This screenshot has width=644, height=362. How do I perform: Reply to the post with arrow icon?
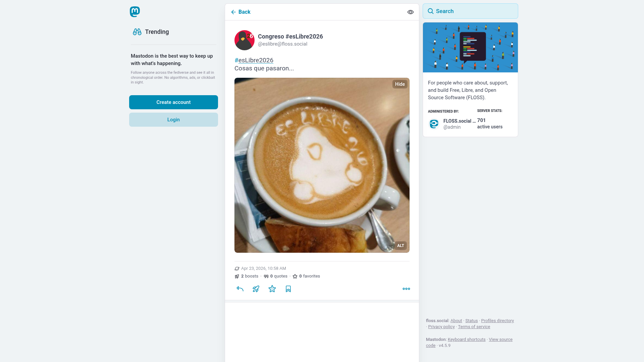[240, 289]
